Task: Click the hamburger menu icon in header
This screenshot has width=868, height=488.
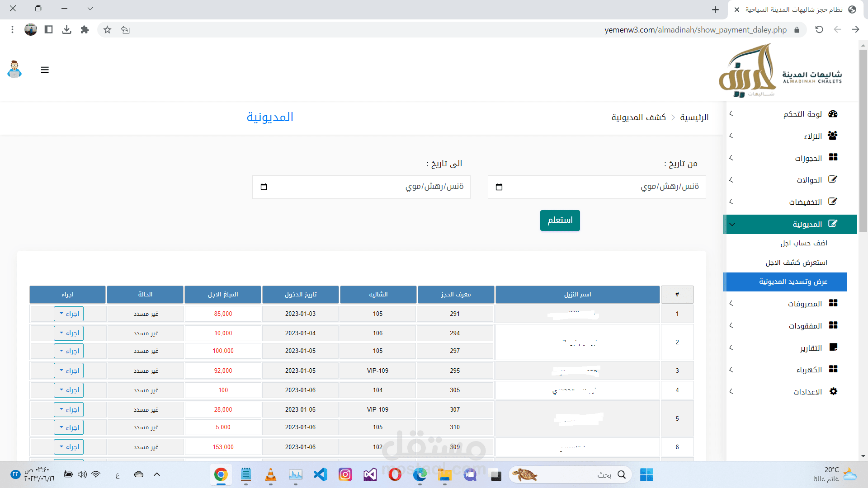Action: pos(45,70)
